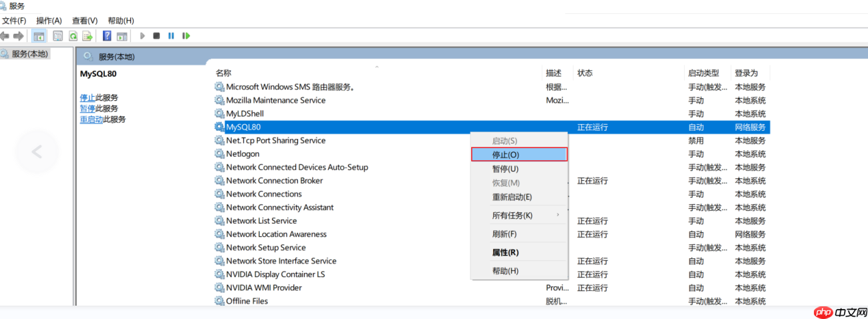Viewport: 868px width, 319px height.
Task: Click the gear icon of the MySQL80 row
Action: click(219, 127)
